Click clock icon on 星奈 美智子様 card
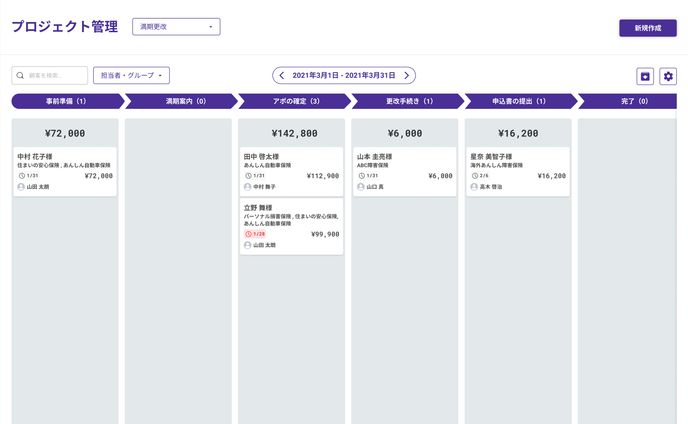 point(475,176)
